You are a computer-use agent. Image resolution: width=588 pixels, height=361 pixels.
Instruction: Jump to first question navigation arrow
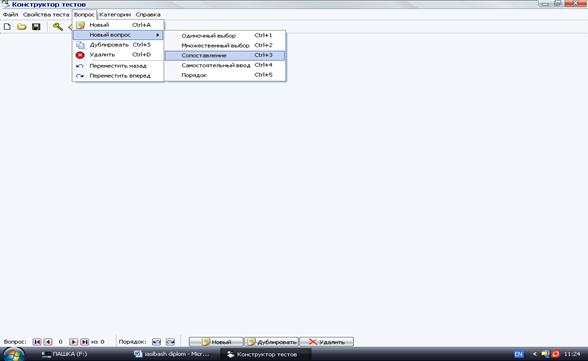point(37,342)
